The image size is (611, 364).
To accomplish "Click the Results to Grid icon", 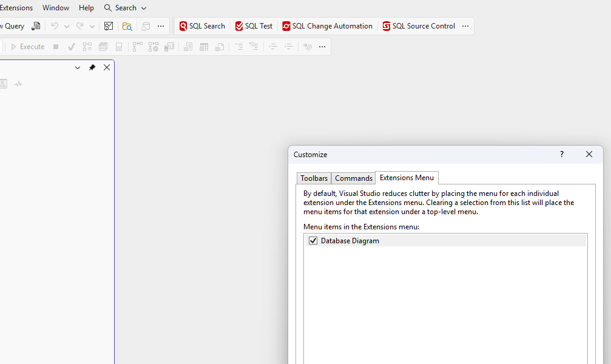I will click(x=204, y=47).
